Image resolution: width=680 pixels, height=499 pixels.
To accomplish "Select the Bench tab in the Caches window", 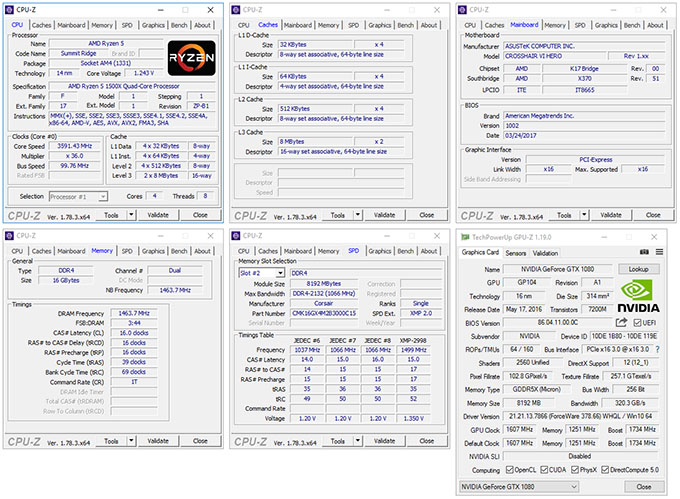I will [x=405, y=25].
